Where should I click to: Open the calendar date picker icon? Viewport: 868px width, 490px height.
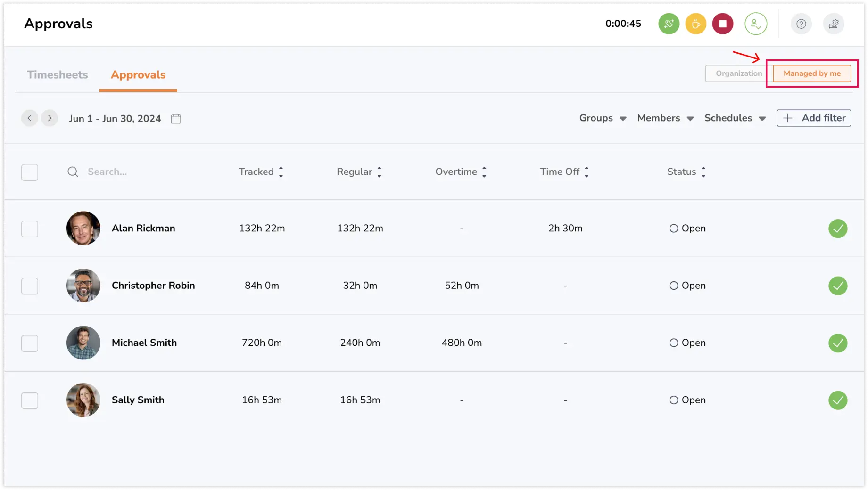176,119
